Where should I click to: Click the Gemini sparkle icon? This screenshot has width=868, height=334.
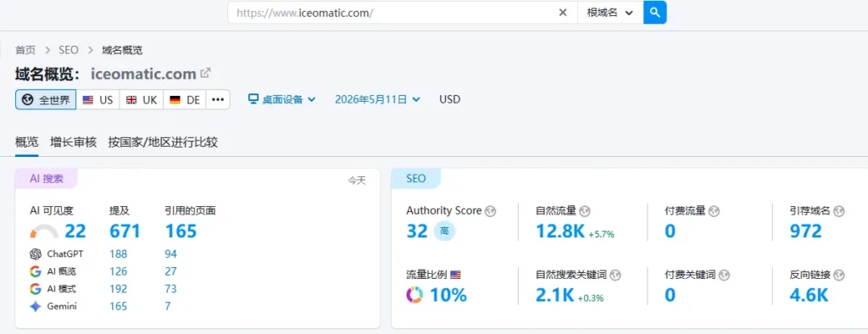(x=36, y=306)
